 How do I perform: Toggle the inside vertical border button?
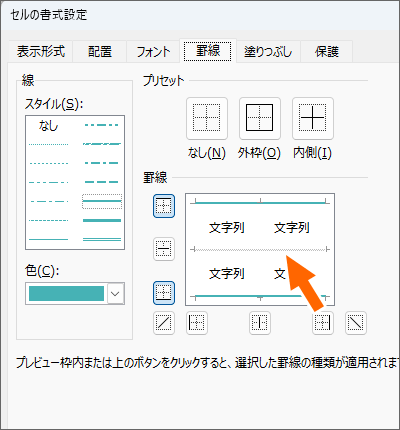[x=260, y=323]
